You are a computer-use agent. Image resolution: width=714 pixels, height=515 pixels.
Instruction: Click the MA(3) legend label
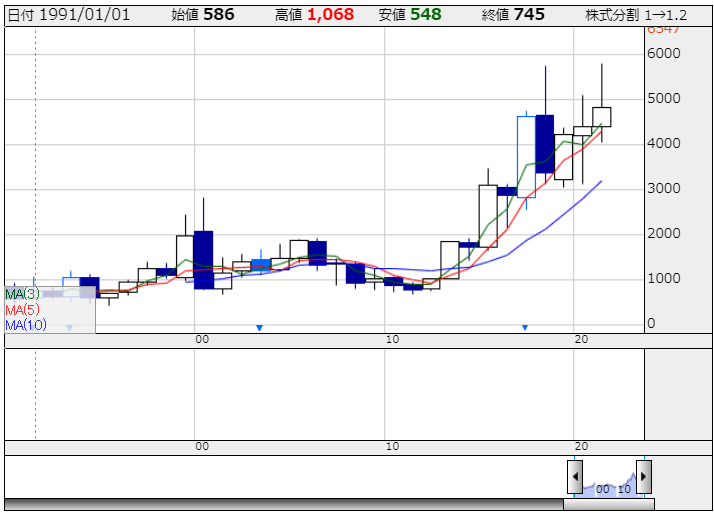pyautogui.click(x=22, y=294)
